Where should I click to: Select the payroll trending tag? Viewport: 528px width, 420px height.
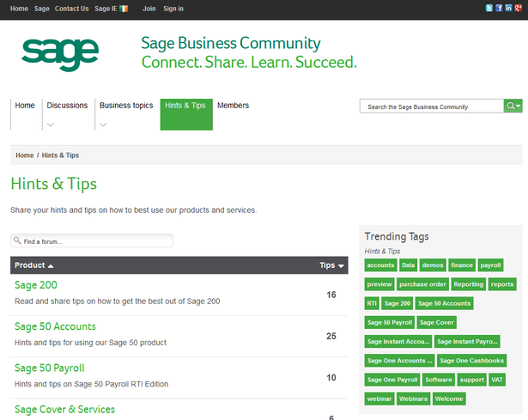click(490, 265)
